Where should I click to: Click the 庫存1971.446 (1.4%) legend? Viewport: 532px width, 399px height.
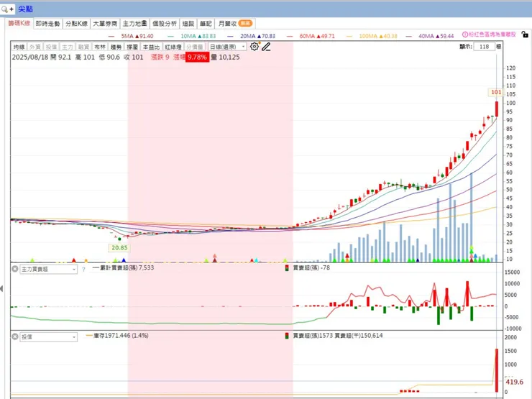click(117, 336)
